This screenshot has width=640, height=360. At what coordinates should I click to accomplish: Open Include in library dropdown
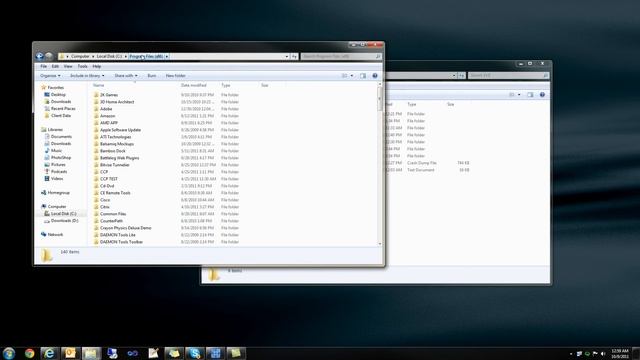tap(87, 76)
